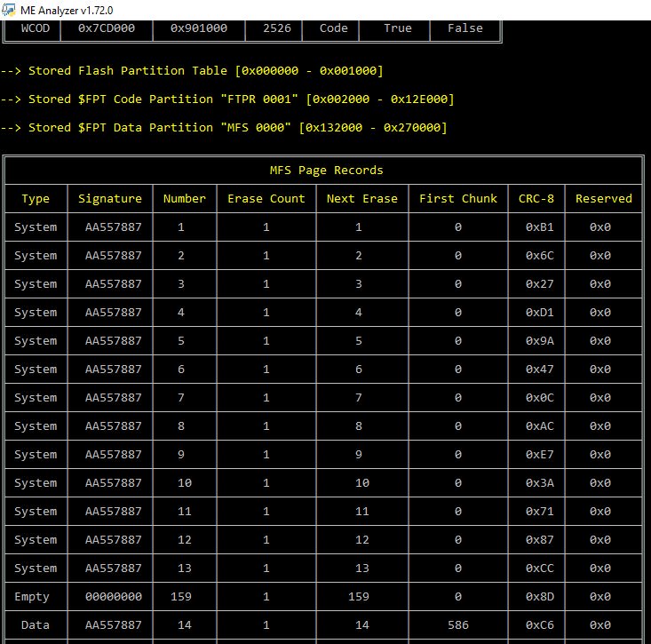Select the 00000000 signature cell
Viewport: 651px width, 644px height.
(114, 597)
